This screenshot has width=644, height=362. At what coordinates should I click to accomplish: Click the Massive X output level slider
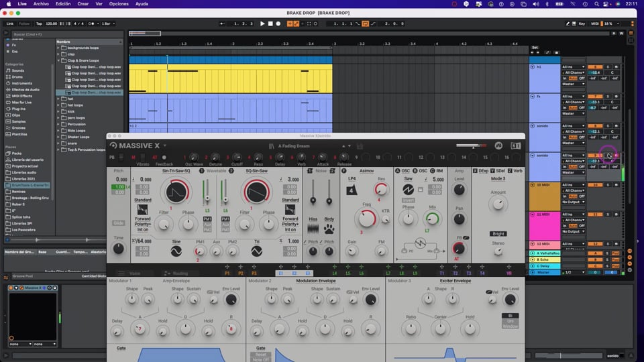pyautogui.click(x=471, y=145)
